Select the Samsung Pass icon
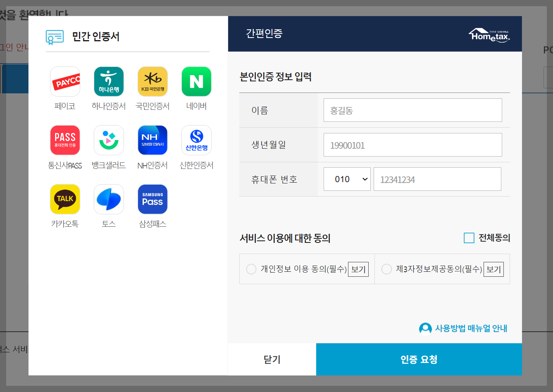 click(x=153, y=199)
